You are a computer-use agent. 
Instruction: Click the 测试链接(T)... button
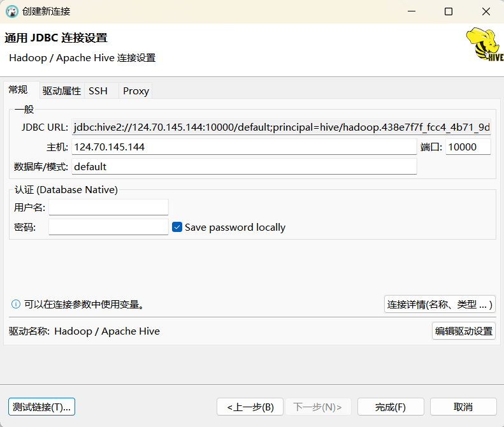[x=41, y=407]
